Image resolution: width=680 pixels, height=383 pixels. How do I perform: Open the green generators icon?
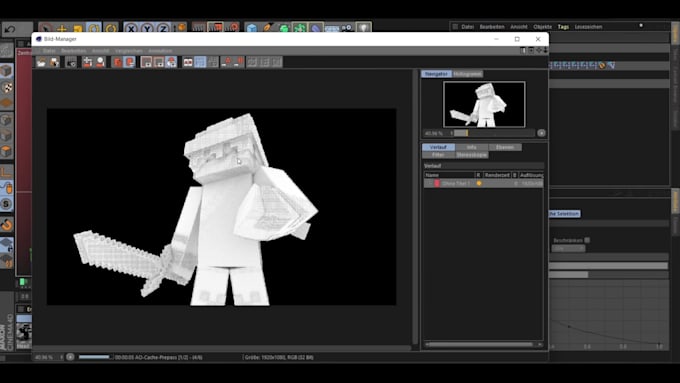[284, 28]
